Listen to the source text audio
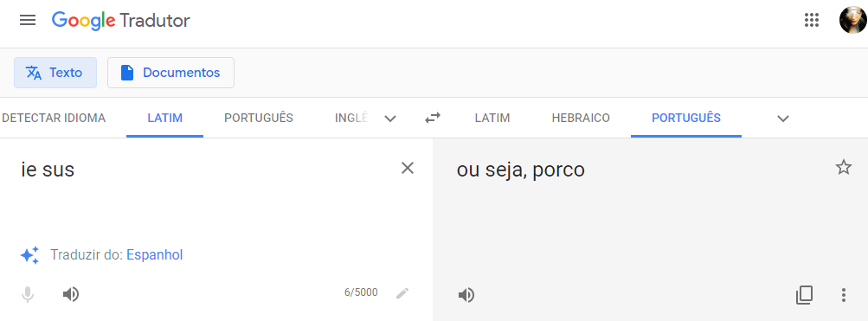This screenshot has width=868, height=321. (x=71, y=294)
